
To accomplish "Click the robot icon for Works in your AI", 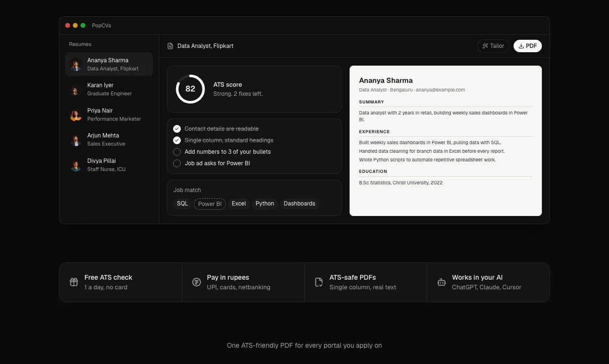I will point(442,282).
